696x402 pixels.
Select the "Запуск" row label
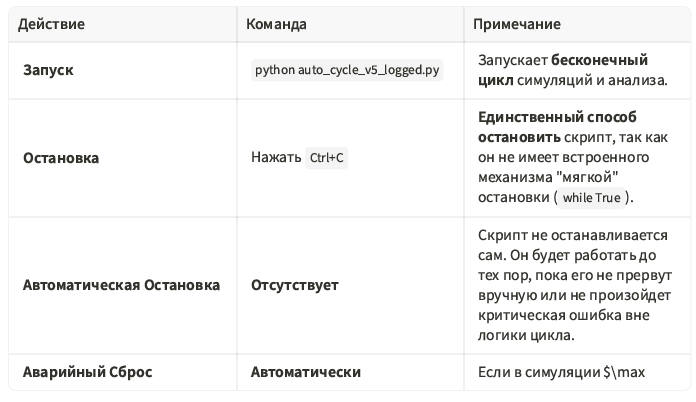(x=48, y=71)
